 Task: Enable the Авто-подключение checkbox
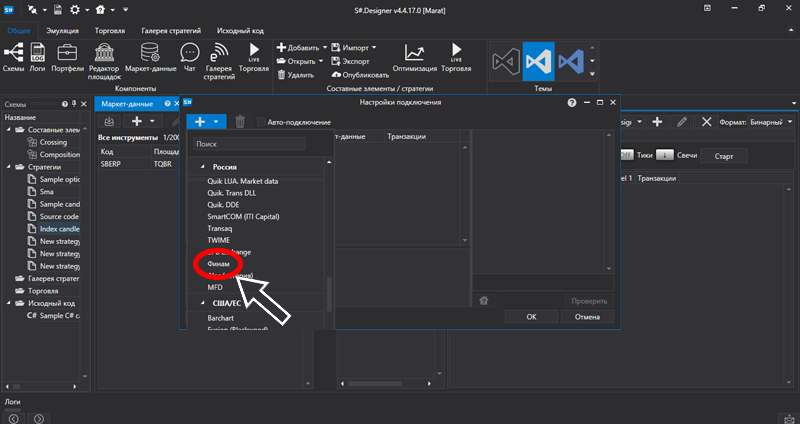(262, 122)
